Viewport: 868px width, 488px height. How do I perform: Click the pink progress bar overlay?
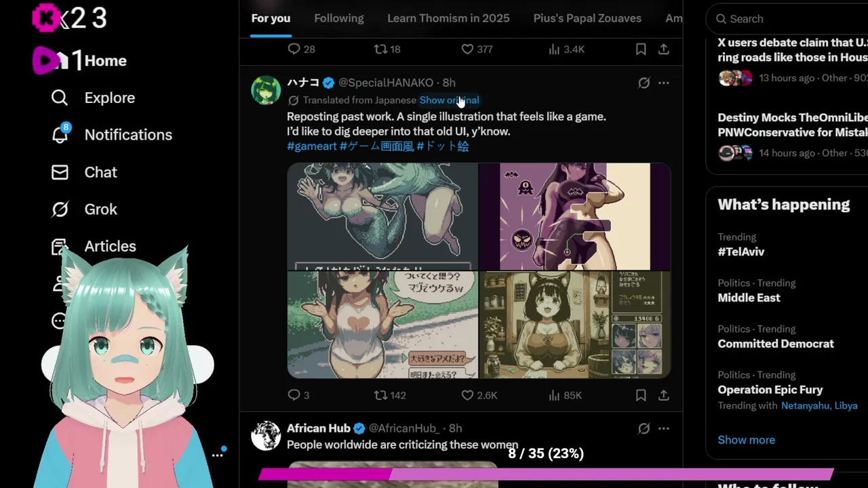(546, 474)
